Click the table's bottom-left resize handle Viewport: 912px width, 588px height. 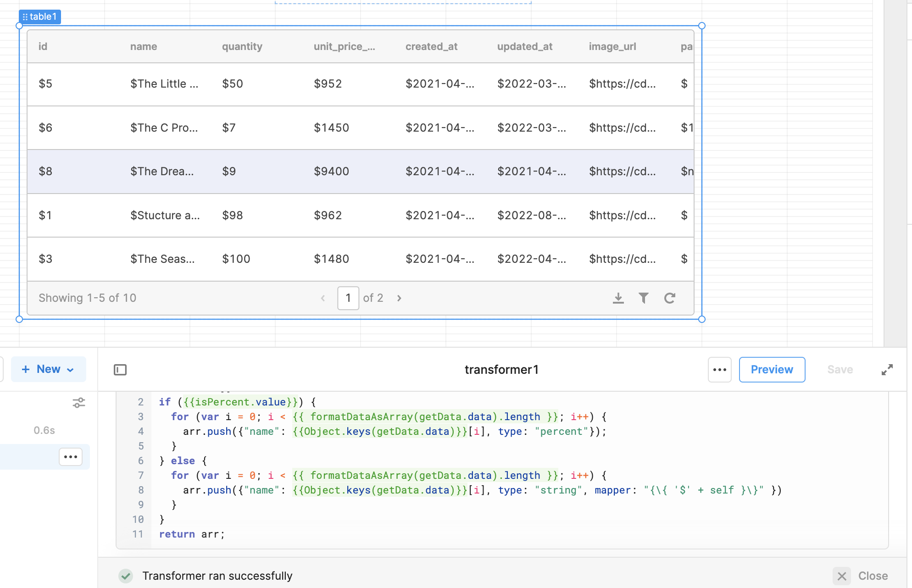19,319
